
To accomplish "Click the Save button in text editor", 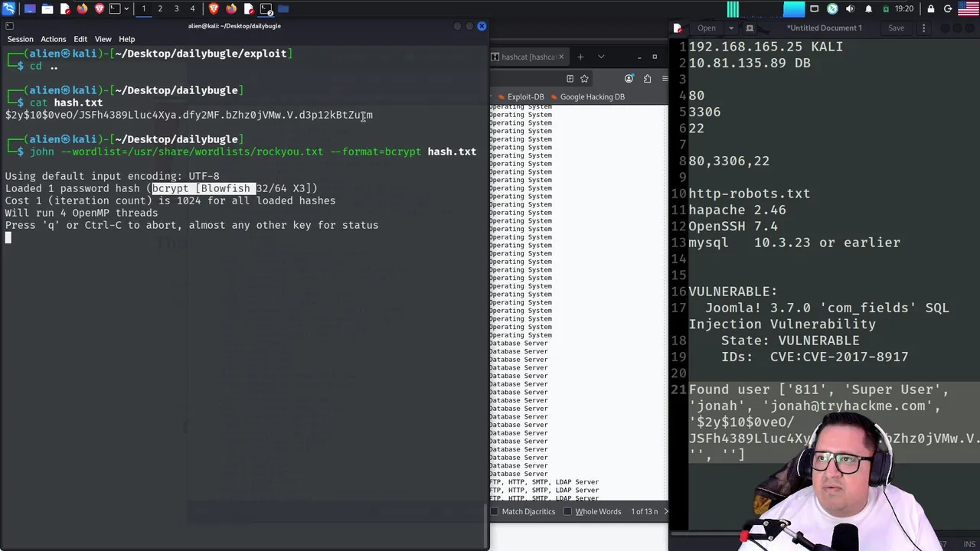I will pyautogui.click(x=896, y=28).
